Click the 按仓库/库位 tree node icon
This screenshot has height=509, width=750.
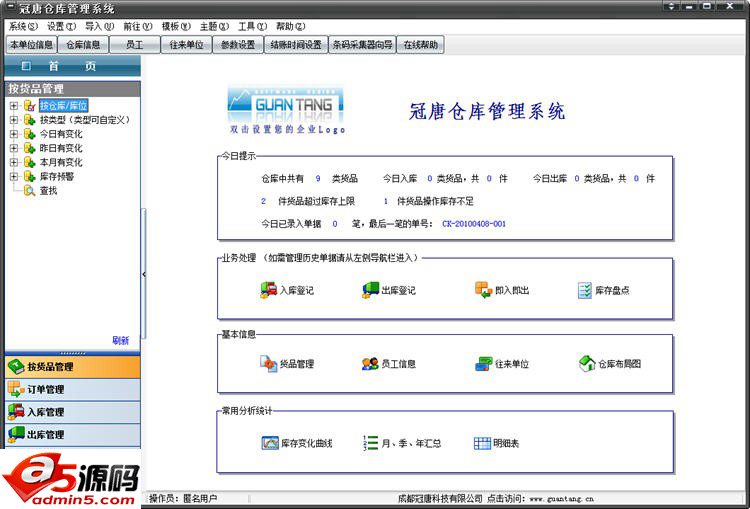point(30,106)
